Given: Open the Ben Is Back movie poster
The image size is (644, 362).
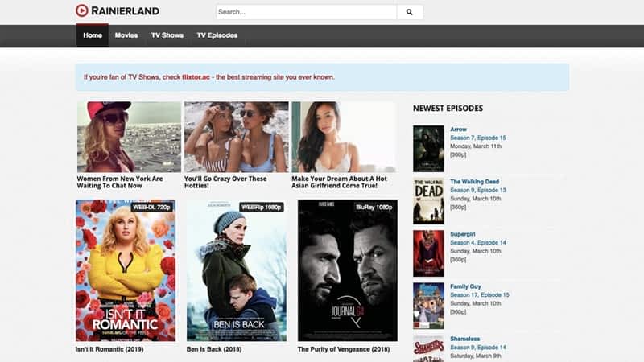Looking at the screenshot, I should click(237, 270).
